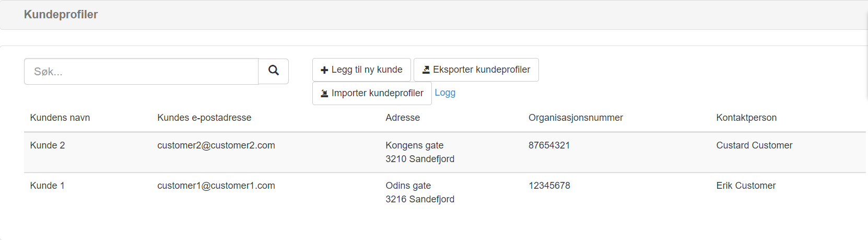Click the Organisasjonsnummer column header
Screen dimensions: 868x240
click(576, 118)
